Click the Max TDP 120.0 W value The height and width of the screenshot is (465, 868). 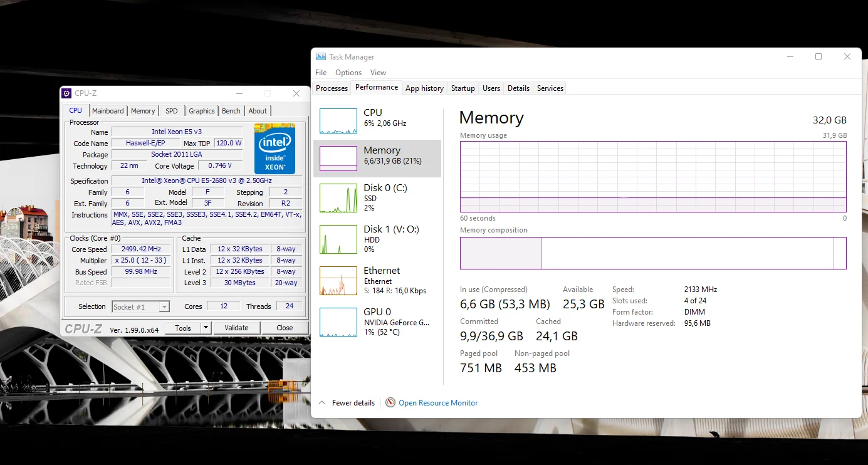coord(229,144)
